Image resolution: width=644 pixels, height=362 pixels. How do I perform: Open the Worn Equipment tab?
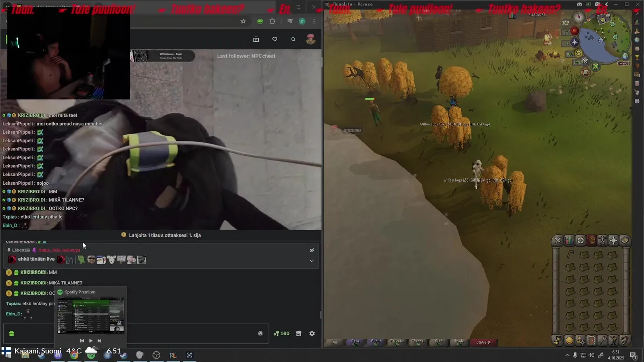click(x=602, y=241)
